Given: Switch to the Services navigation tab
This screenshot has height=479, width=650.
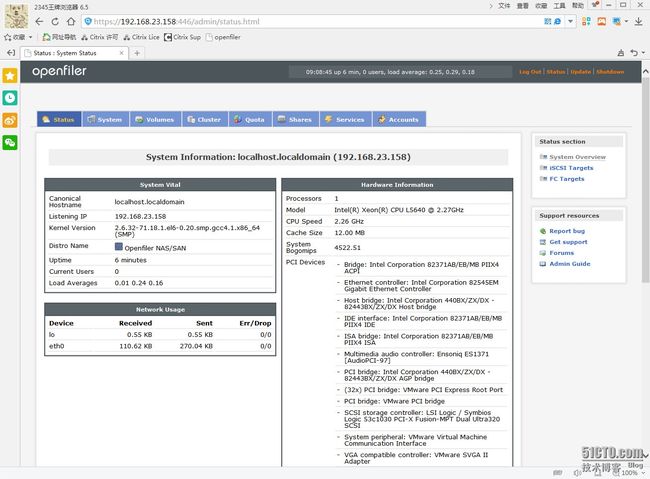Looking at the screenshot, I should click(x=346, y=119).
